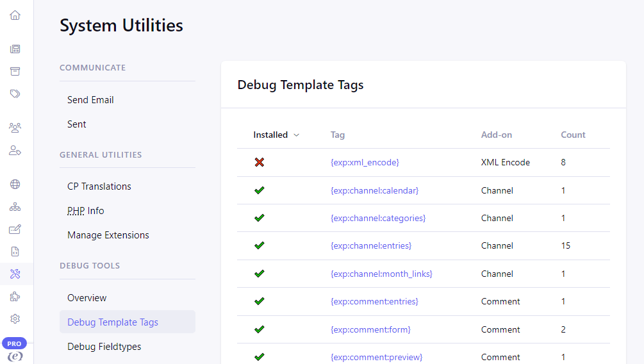644x364 pixels.
Task: Sort the table by Count column header
Action: (x=573, y=135)
